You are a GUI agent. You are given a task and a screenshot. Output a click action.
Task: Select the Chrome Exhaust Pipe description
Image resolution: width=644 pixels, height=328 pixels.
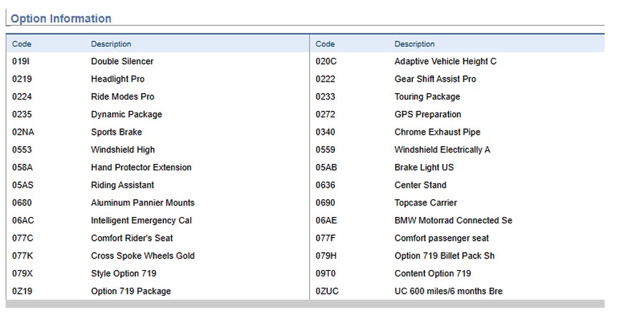coord(437,132)
